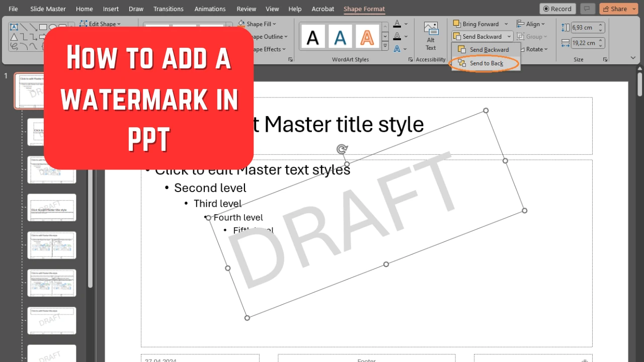Viewport: 644px width, 362px height.
Task: Click the Text Fill color icon
Action: tap(397, 24)
